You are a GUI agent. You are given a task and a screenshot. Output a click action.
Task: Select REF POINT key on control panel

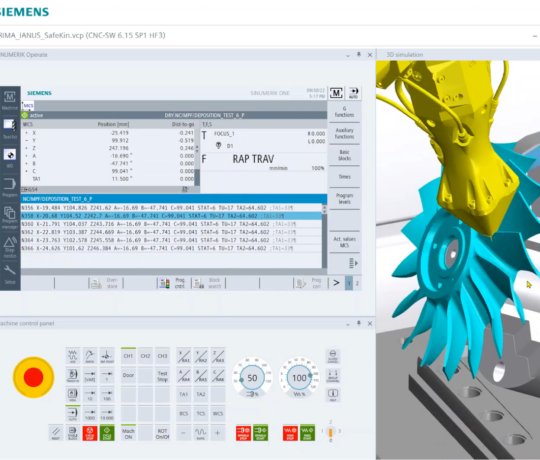(107, 356)
